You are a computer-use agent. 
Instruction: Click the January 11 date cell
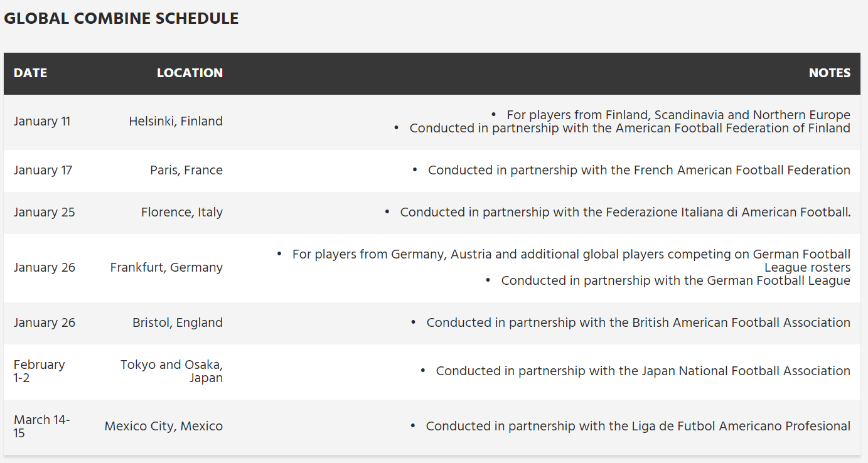pos(42,121)
